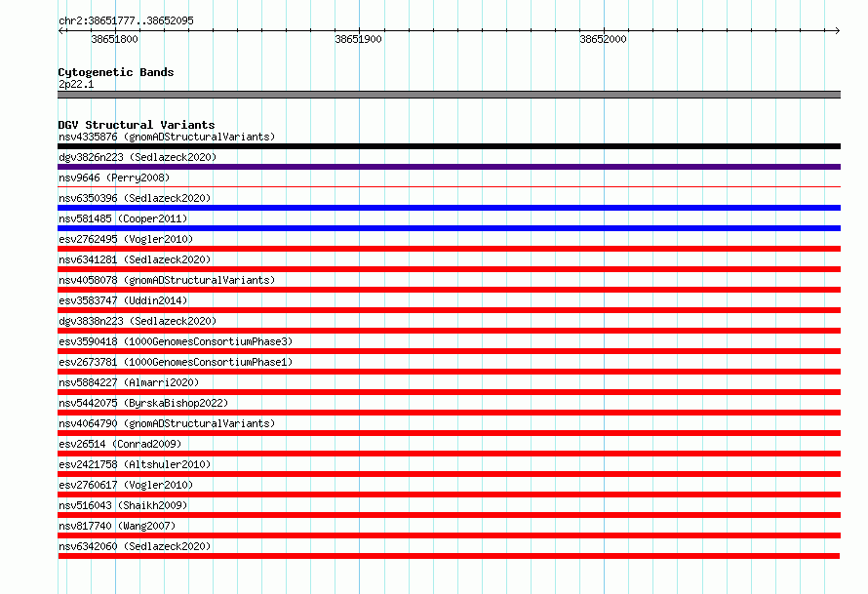Click the nsv6350396 Sedlazeck2020 label
Image resolution: width=868 pixels, height=594 pixels.
tap(135, 198)
